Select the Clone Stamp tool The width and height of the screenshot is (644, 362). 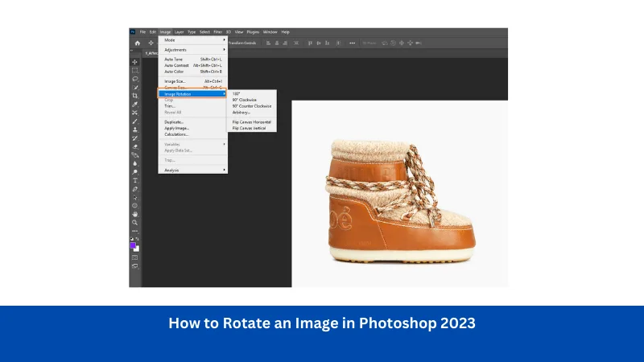(x=134, y=130)
